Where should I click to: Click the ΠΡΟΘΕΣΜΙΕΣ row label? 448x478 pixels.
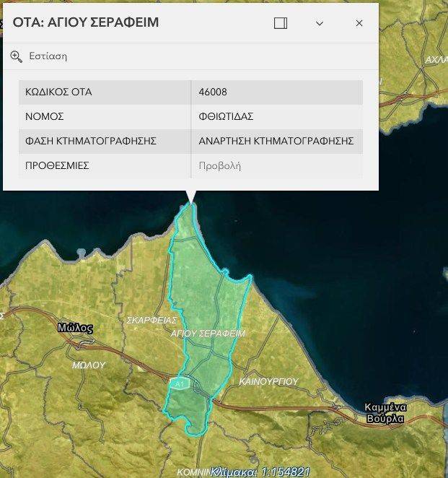pyautogui.click(x=57, y=165)
